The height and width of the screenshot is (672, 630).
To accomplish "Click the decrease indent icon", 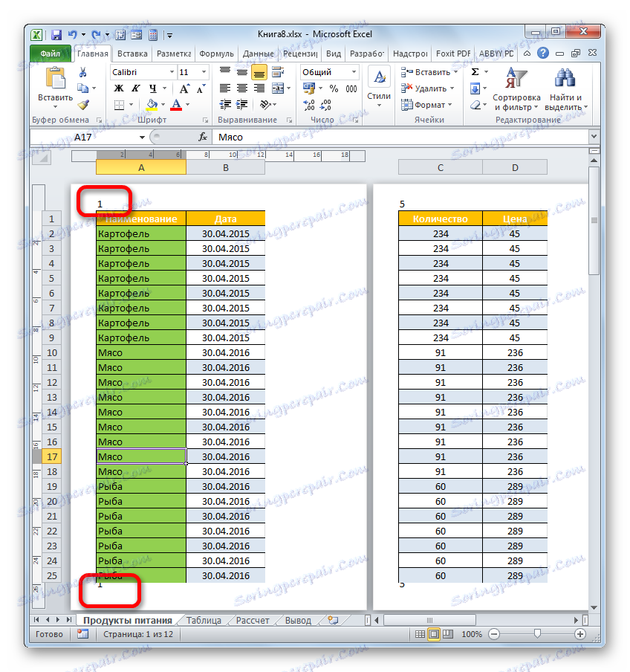I will (225, 105).
